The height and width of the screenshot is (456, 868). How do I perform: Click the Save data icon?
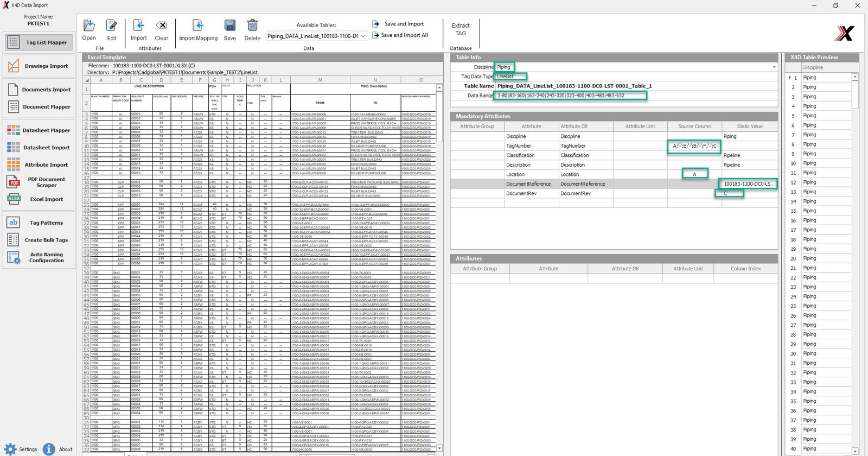pos(230,26)
